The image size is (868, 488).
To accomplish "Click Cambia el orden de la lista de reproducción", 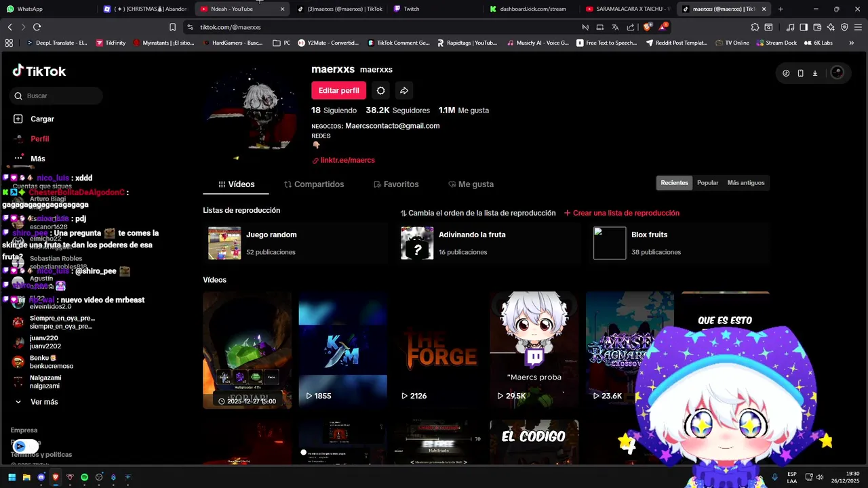I will pyautogui.click(x=478, y=213).
